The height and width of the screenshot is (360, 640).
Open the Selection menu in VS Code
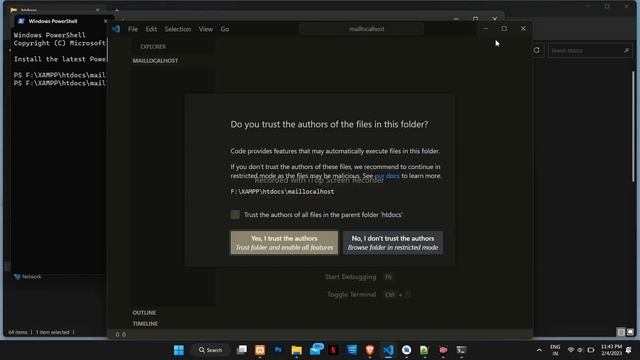coord(178,29)
